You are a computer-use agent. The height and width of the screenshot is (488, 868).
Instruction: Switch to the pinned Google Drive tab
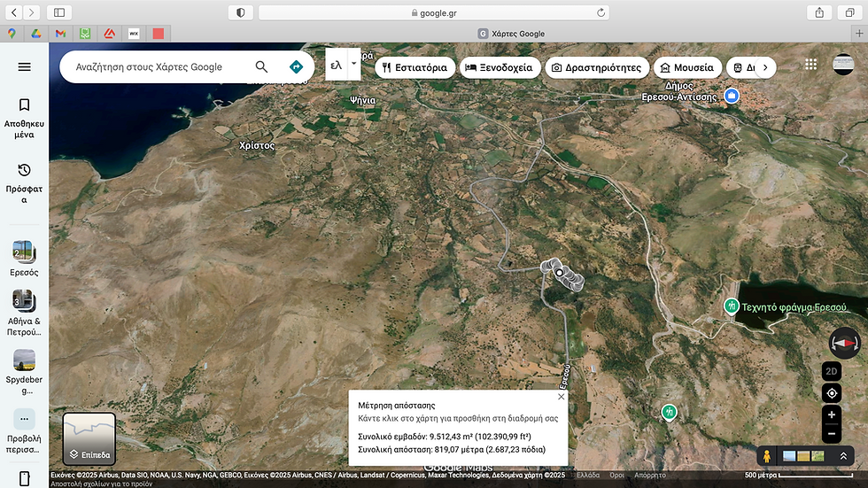click(36, 34)
